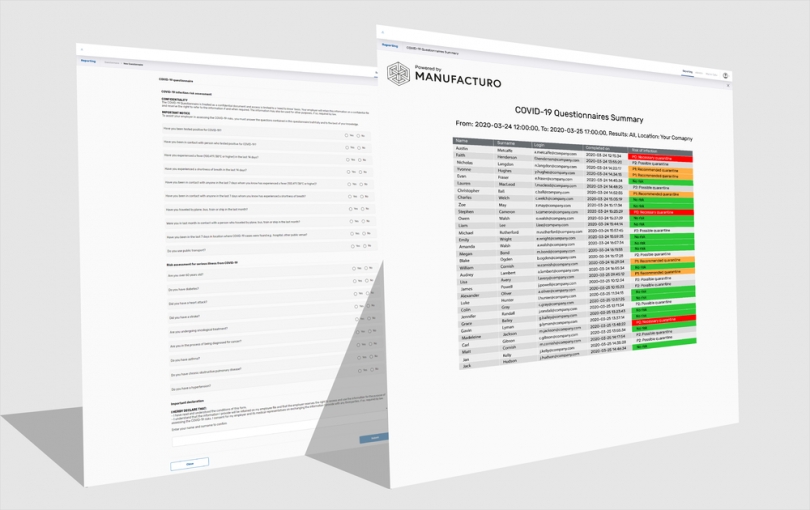Click COVID-19 Questionnaires Summary breadcrumb

point(432,50)
